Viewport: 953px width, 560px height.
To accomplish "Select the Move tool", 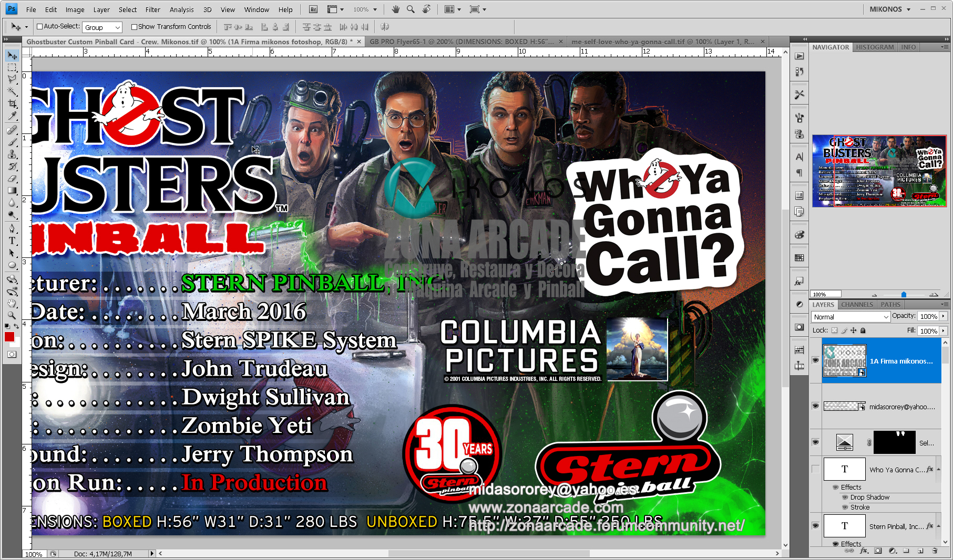I will 12,55.
